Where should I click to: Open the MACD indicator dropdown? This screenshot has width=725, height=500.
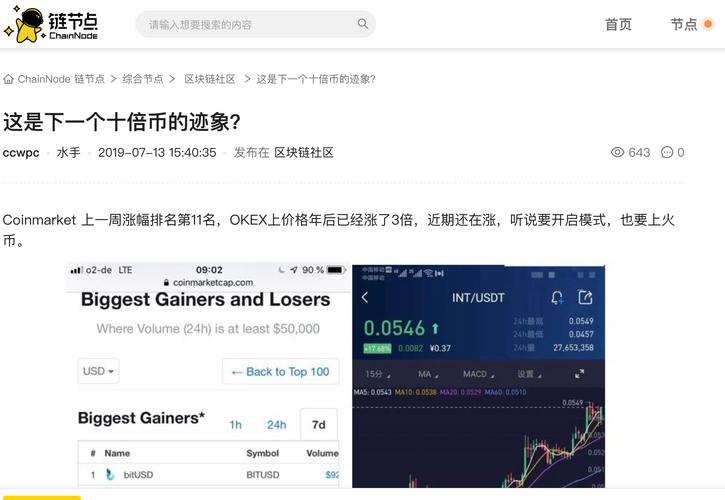pyautogui.click(x=479, y=374)
